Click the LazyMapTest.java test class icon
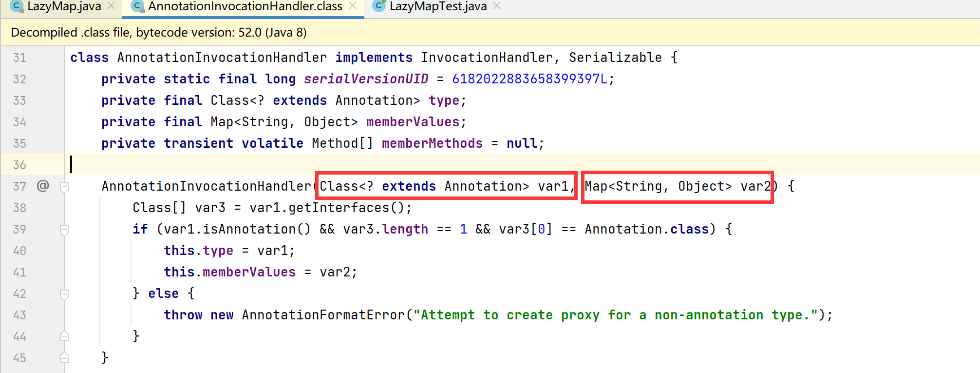The width and height of the screenshot is (980, 373). 379,5
